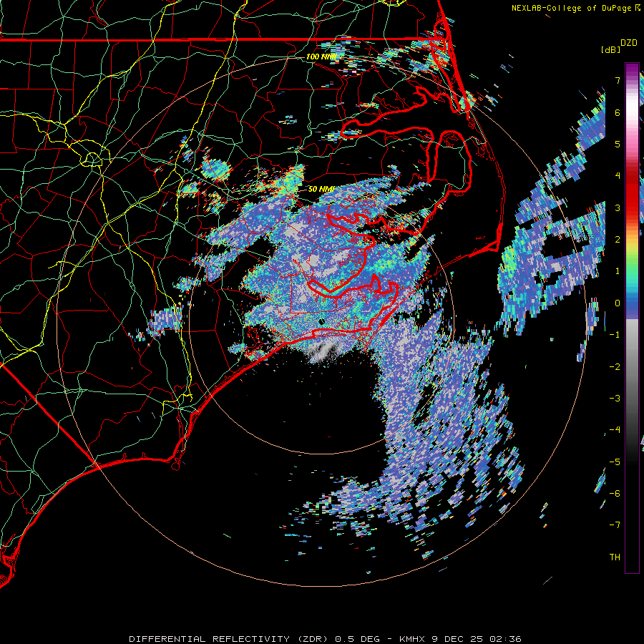Click the ZDR color scale bar
Viewport: 644px width, 644px height.
[x=632, y=318]
